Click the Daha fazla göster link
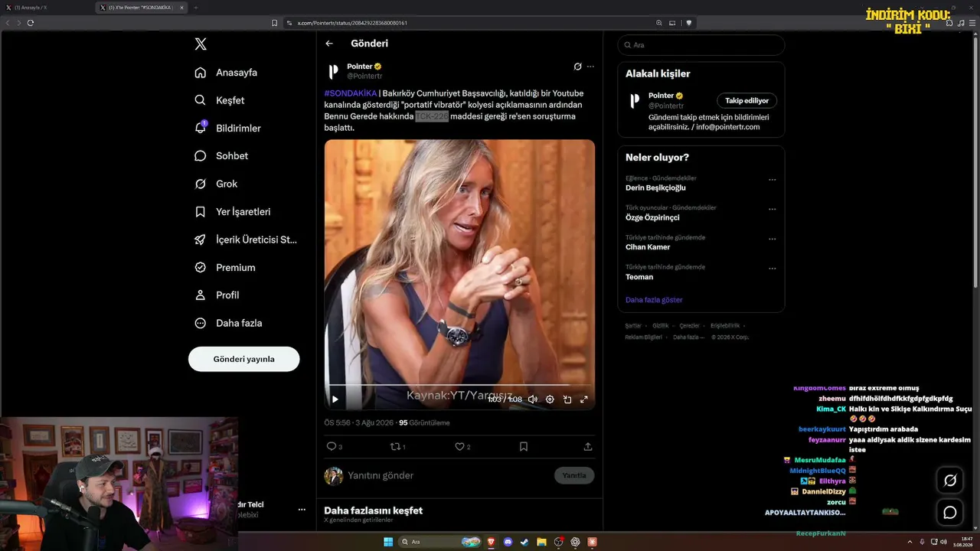Screen dimensions: 980x551 [x=654, y=300]
